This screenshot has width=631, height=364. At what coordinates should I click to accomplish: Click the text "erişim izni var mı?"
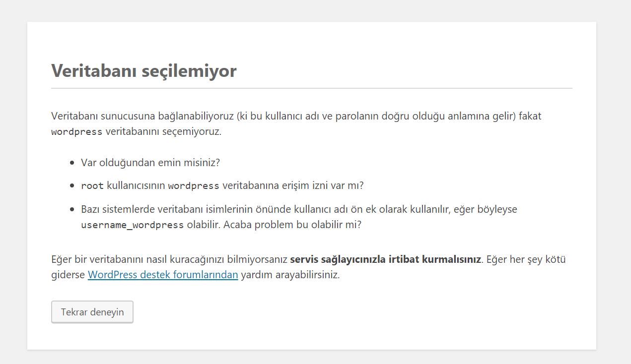coord(313,186)
